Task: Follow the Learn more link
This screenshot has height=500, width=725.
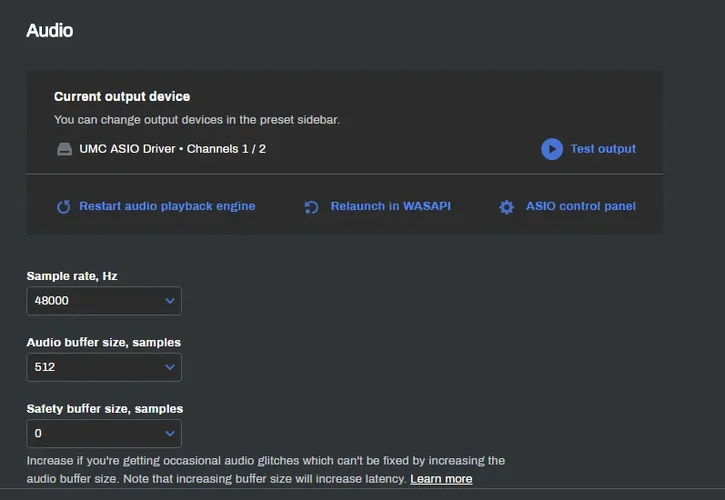Action: (x=441, y=479)
